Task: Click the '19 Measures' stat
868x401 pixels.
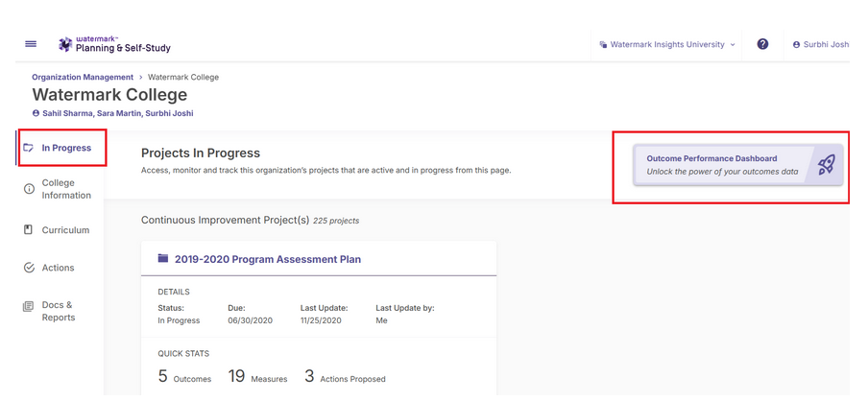Action: click(257, 377)
